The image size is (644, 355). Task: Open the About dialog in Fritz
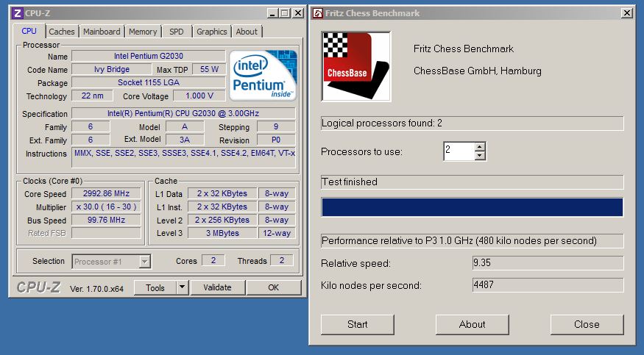coord(472,324)
